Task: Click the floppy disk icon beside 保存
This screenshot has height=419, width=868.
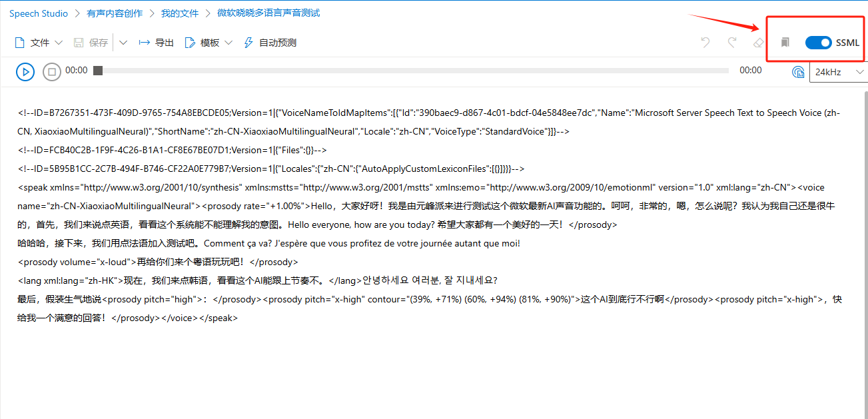Action: (x=79, y=43)
